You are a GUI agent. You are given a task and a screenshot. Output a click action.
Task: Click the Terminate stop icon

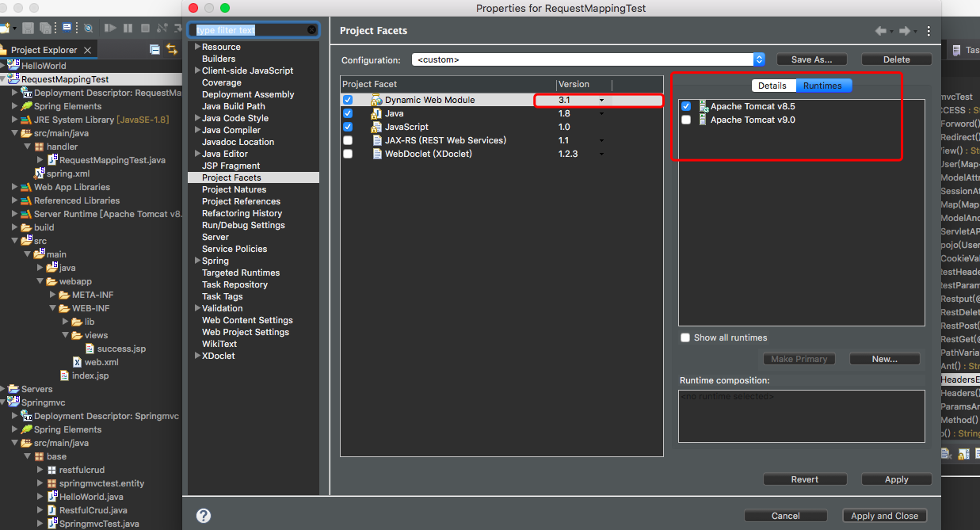click(144, 28)
